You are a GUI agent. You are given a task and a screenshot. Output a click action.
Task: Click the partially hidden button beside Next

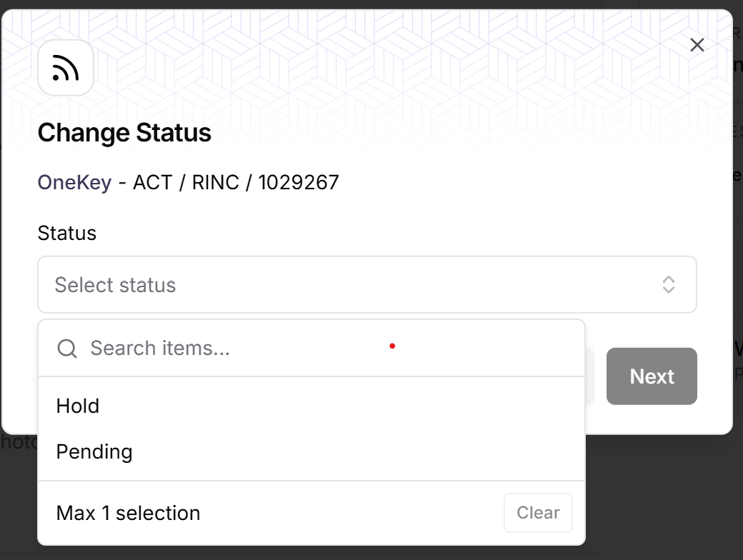coord(590,376)
